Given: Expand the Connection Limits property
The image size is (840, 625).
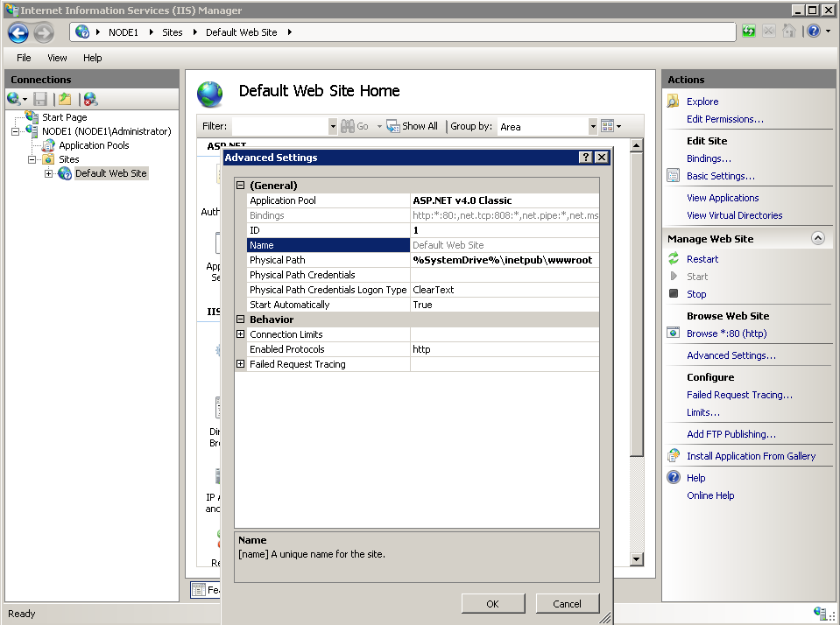Looking at the screenshot, I should point(241,334).
